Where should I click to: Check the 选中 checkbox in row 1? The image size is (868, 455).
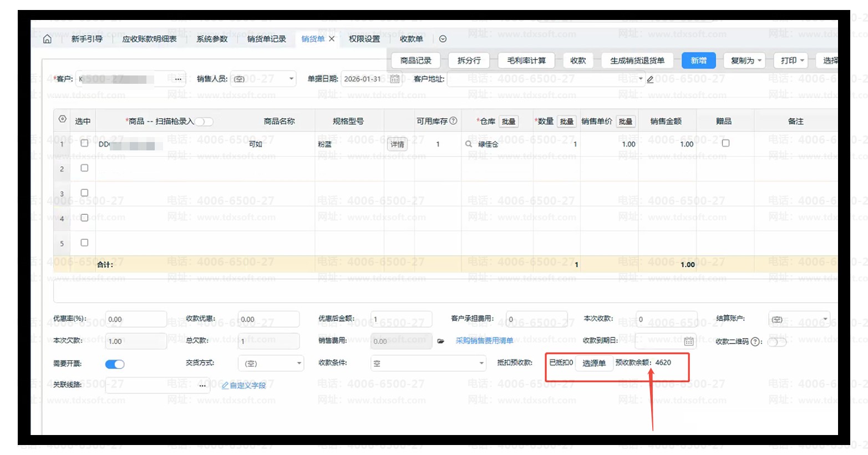click(x=84, y=143)
